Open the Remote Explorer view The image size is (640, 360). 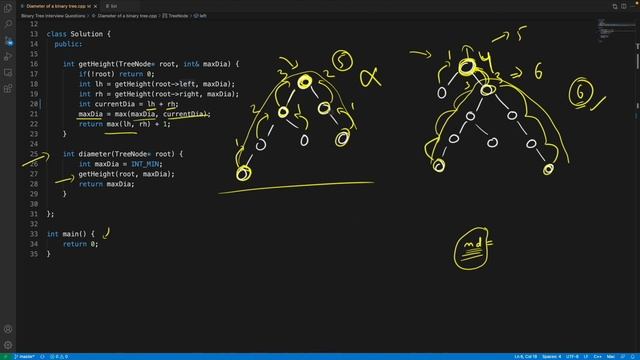pos(8,72)
